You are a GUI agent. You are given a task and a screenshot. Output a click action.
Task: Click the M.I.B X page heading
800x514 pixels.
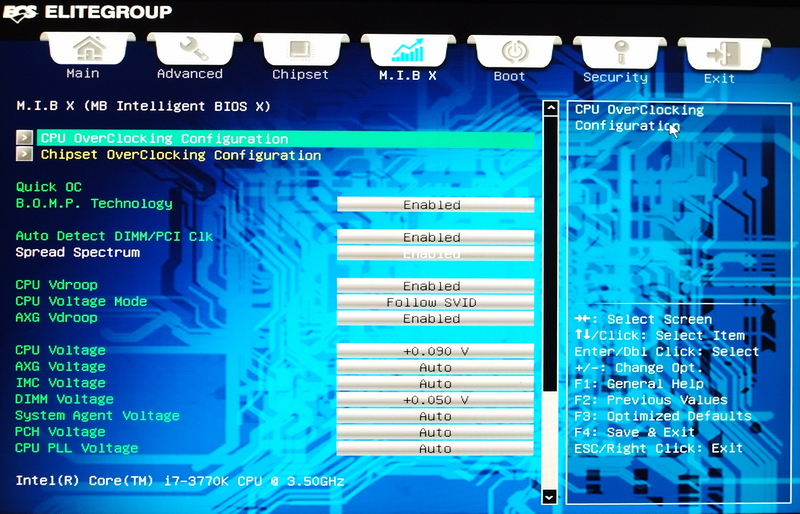(x=143, y=106)
